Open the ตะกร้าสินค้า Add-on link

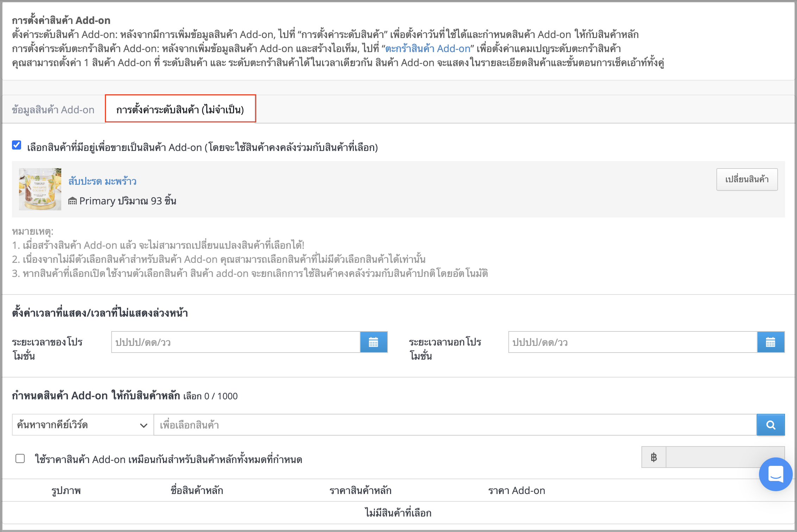point(428,49)
